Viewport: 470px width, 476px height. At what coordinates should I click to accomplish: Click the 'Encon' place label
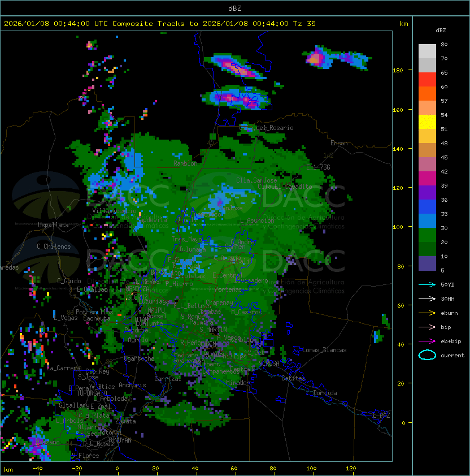coord(339,143)
